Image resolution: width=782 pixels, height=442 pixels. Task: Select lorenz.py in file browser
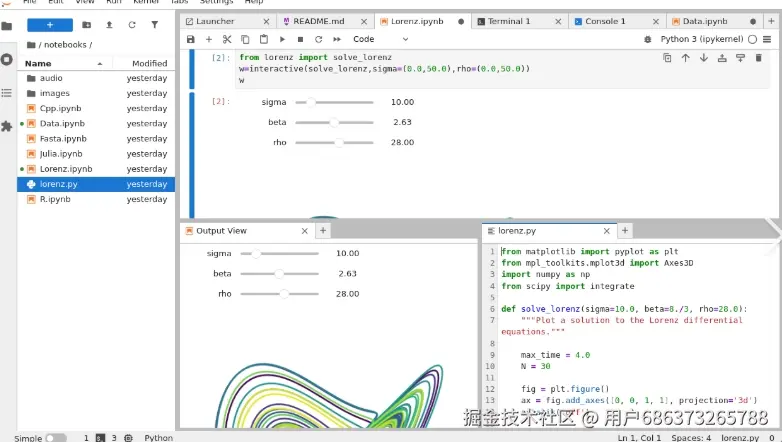[x=96, y=184]
